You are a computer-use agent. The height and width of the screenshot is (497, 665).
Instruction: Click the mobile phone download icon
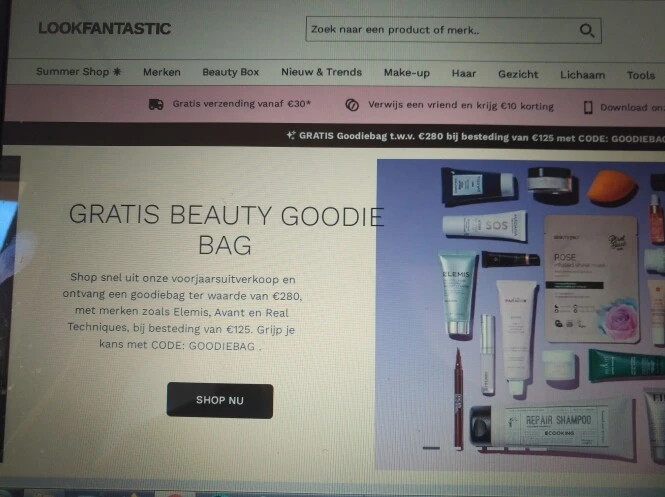pyautogui.click(x=588, y=108)
